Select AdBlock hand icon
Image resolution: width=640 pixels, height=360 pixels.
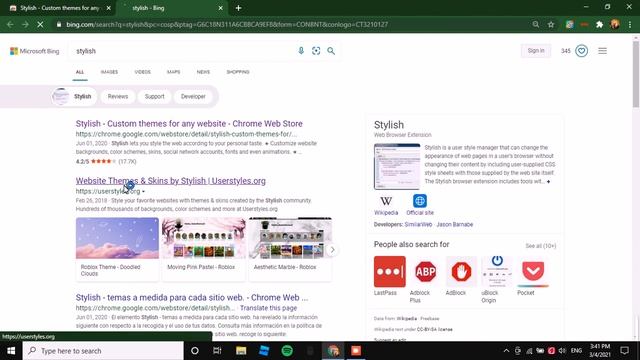click(461, 271)
